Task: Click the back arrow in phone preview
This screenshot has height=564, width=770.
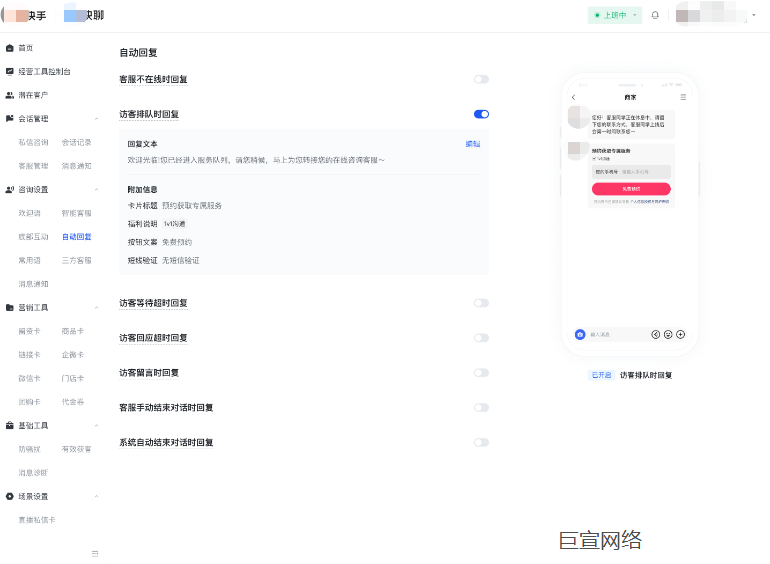Action: tap(573, 97)
